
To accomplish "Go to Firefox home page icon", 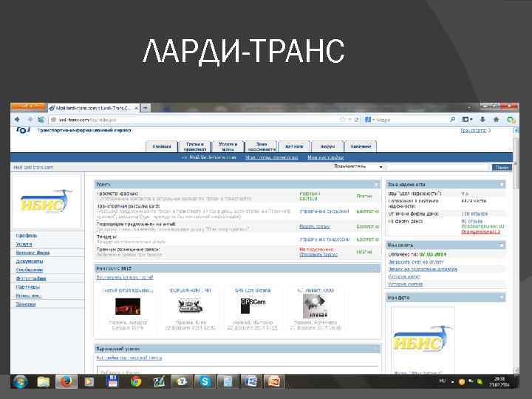I will (x=497, y=120).
